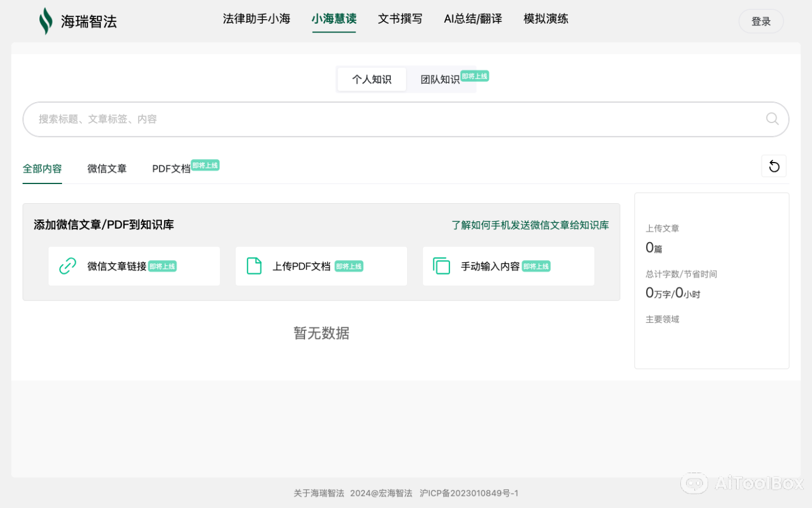Open the 法律助手小海 menu item
The width and height of the screenshot is (812, 508).
click(x=256, y=19)
